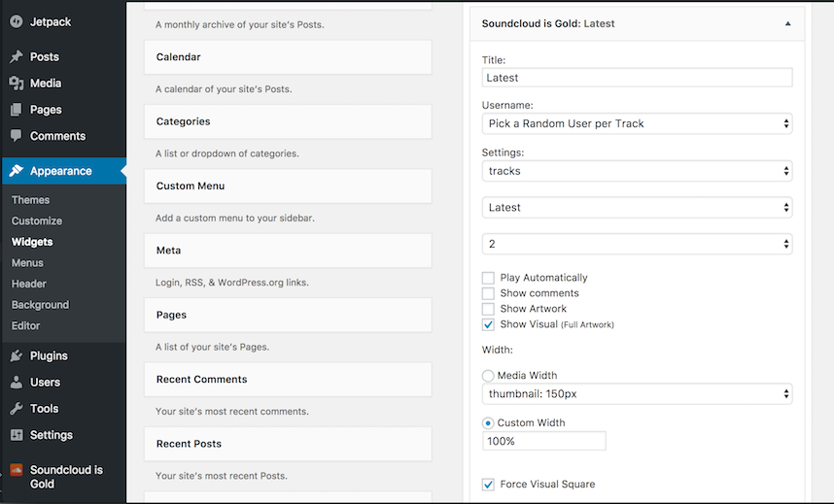Enable the Play Automatically checkbox

(488, 278)
